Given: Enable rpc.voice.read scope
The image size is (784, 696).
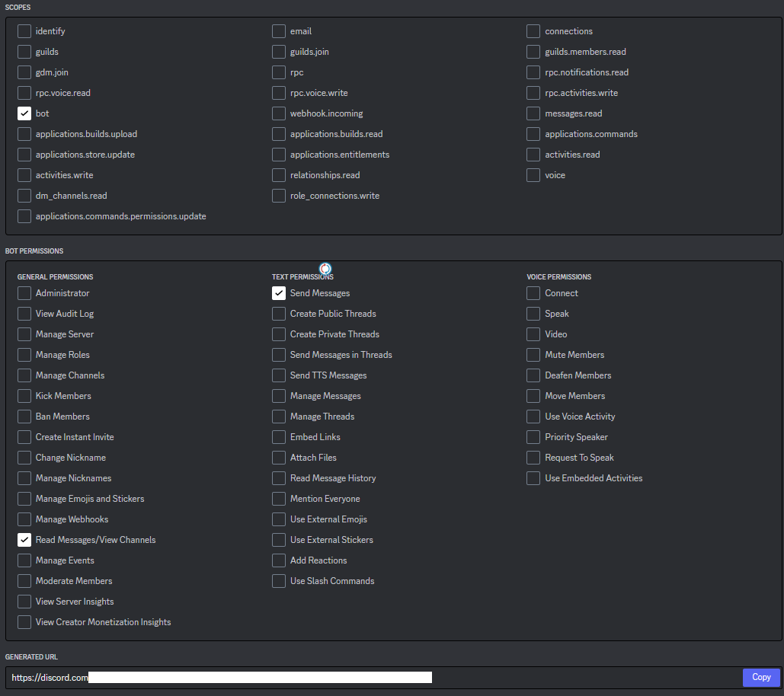Looking at the screenshot, I should (24, 92).
